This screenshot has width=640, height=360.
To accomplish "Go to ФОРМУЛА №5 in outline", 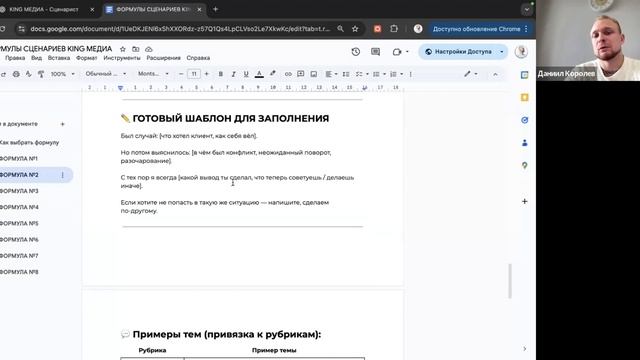I will click(19, 223).
